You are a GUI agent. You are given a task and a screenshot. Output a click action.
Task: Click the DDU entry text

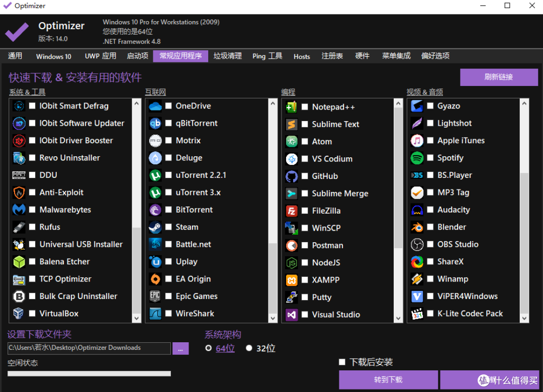(x=48, y=175)
